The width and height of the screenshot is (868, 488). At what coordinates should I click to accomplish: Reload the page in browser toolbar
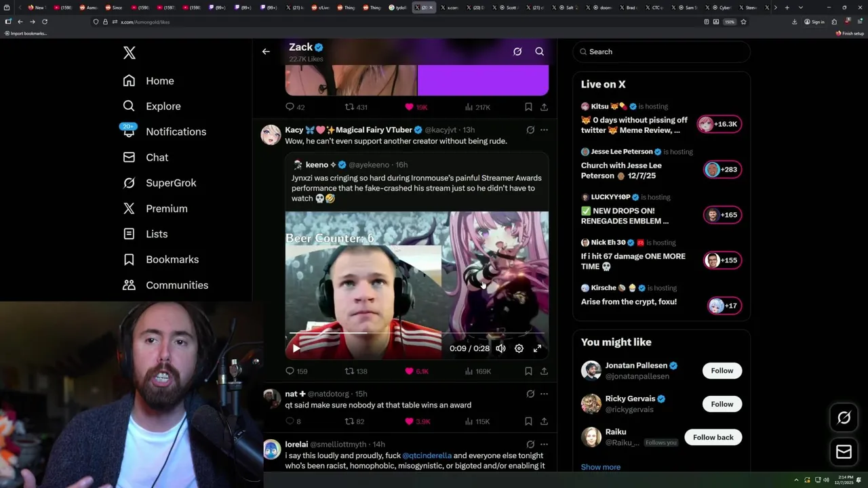[45, 22]
